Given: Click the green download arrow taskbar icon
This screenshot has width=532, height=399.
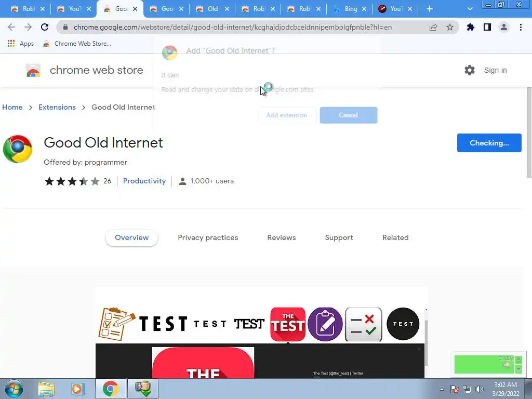Looking at the screenshot, I should coord(143,389).
